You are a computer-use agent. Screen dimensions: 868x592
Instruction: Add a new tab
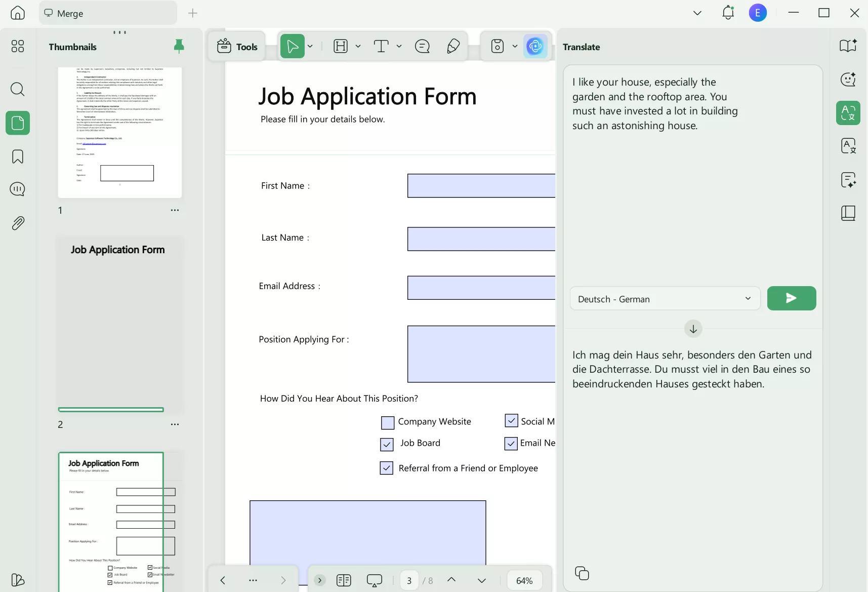click(x=193, y=13)
